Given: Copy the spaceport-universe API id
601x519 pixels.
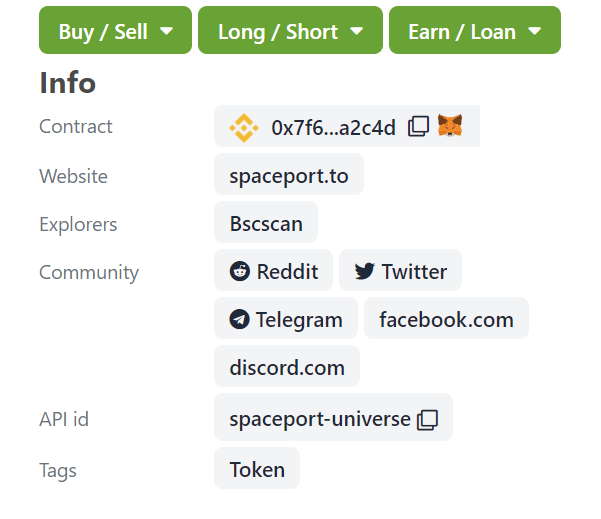Looking at the screenshot, I should point(427,420).
